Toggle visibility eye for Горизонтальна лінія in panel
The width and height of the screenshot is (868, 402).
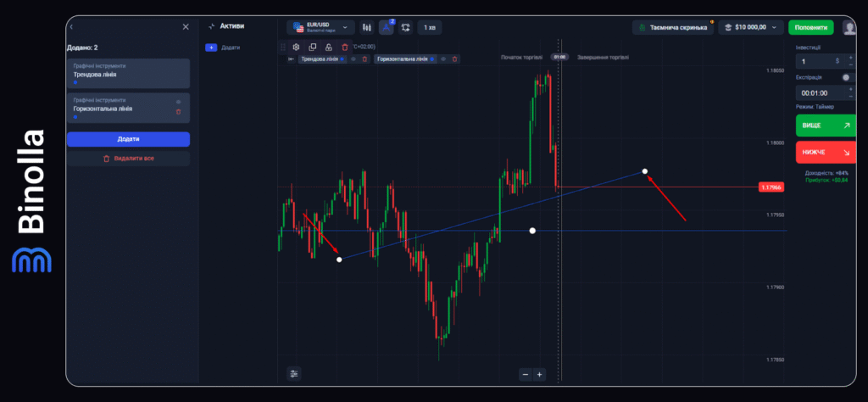178,102
